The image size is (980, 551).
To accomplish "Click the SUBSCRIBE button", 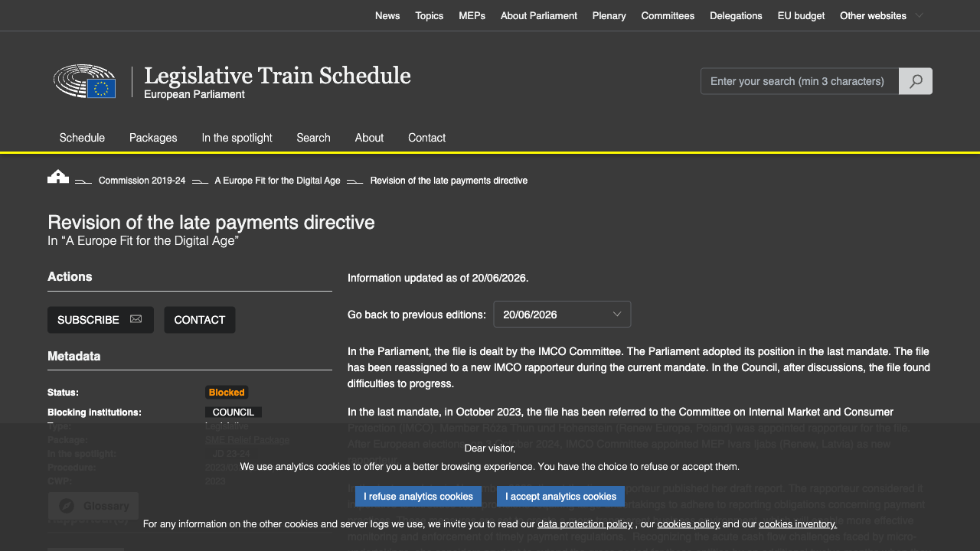I will (100, 320).
